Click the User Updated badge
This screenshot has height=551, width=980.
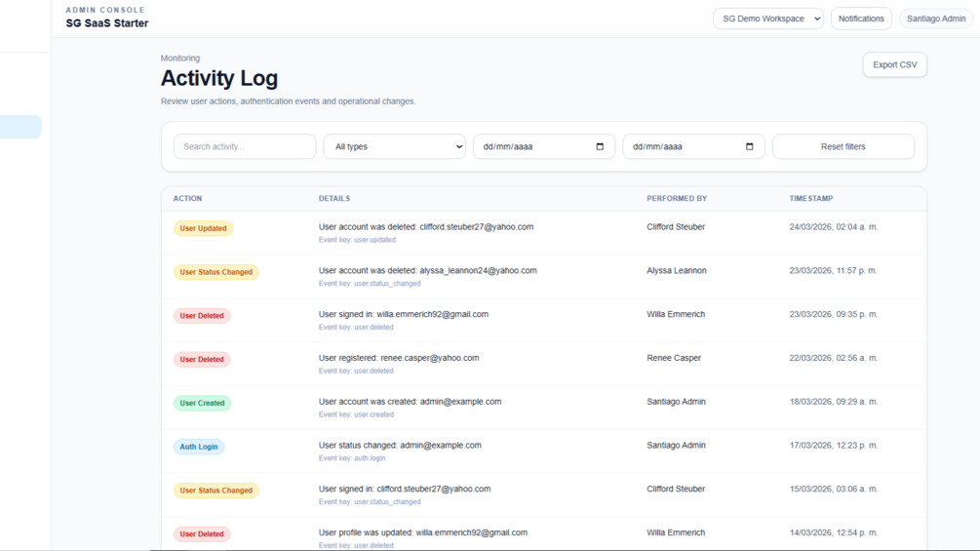click(203, 228)
